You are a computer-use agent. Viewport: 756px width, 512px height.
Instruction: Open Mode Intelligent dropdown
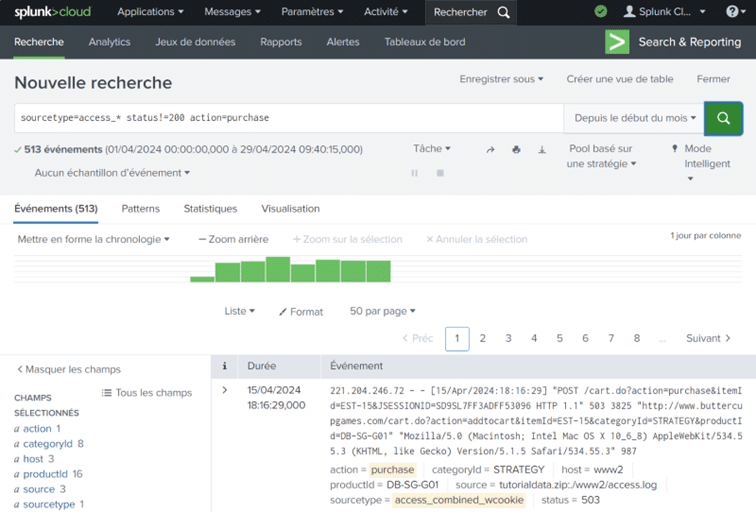pos(702,163)
